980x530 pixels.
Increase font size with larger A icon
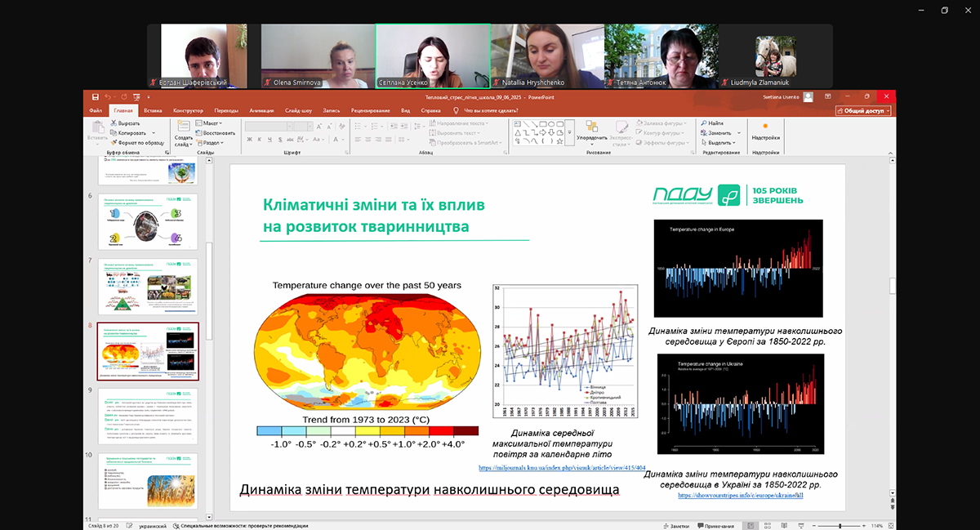pyautogui.click(x=318, y=126)
